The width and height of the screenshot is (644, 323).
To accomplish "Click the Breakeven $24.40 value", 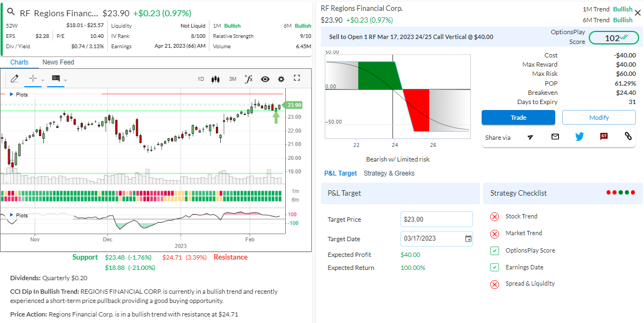I will tap(626, 93).
